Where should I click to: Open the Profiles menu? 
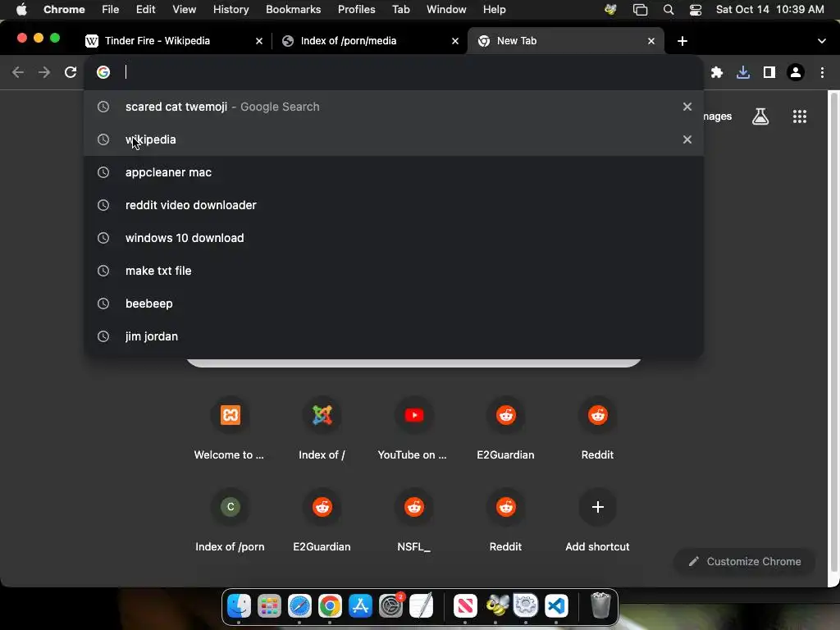pyautogui.click(x=356, y=10)
